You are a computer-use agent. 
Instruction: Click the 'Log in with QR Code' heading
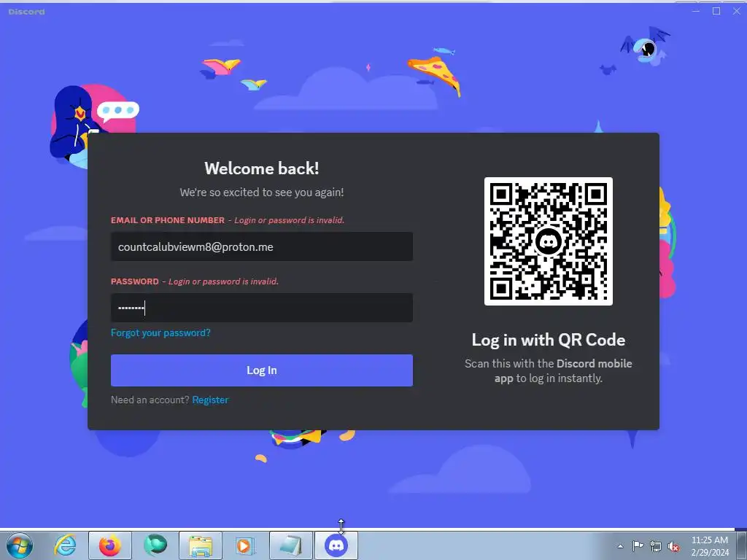coord(548,340)
